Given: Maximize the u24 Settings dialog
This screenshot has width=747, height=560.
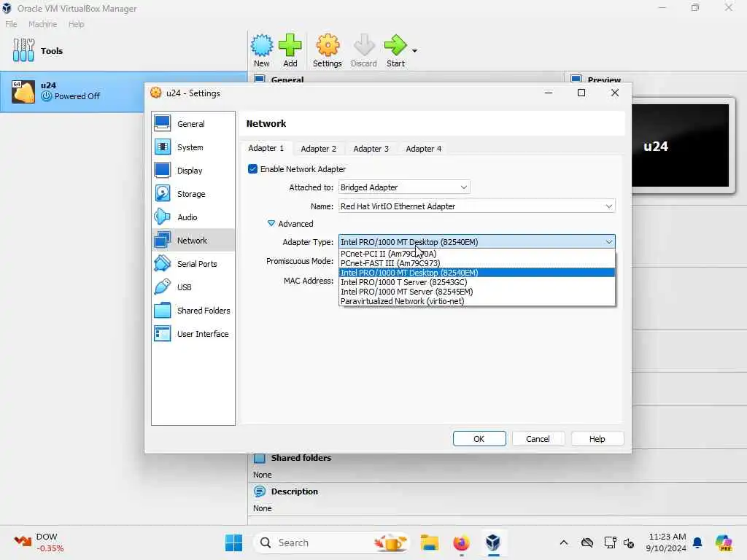Looking at the screenshot, I should tap(581, 93).
